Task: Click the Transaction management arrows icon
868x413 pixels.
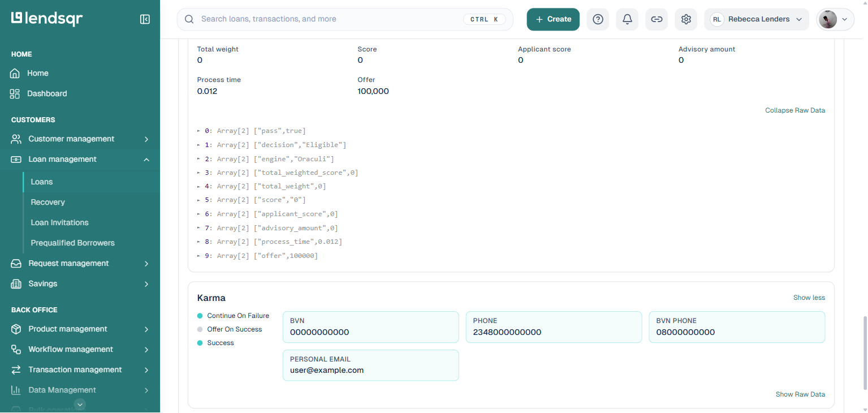Action: [x=16, y=369]
